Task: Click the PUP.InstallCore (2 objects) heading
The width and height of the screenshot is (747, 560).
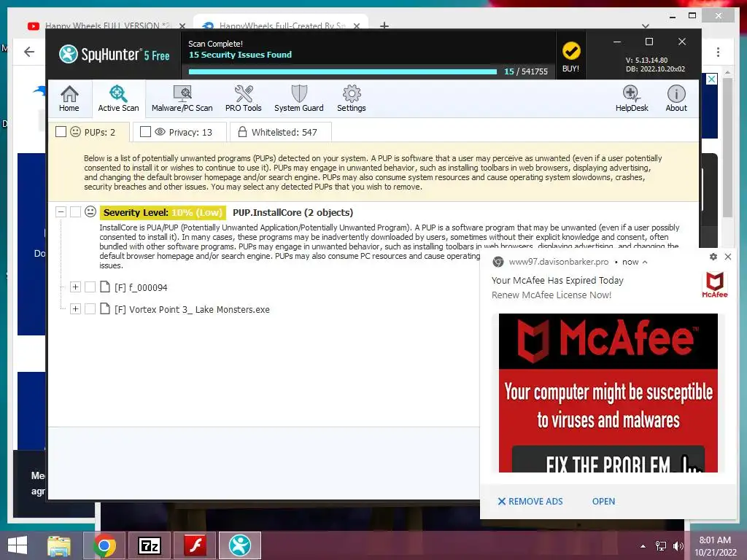Action: coord(293,212)
